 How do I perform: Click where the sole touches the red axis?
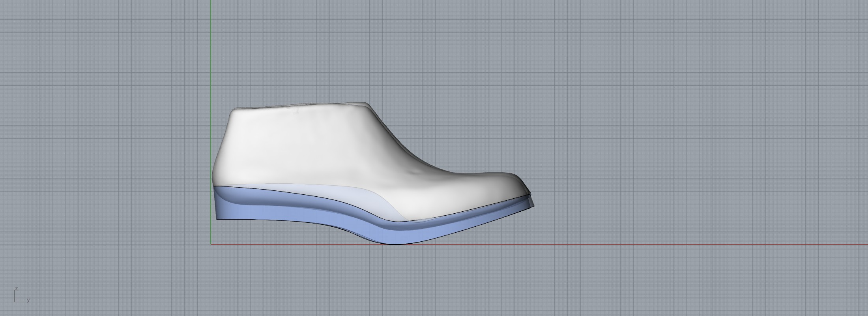(395, 244)
